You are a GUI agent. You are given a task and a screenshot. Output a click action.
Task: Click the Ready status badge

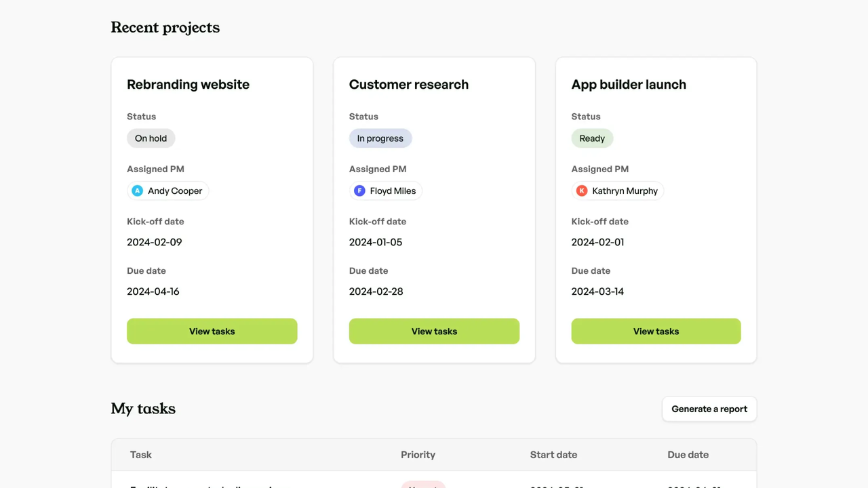[x=592, y=138]
